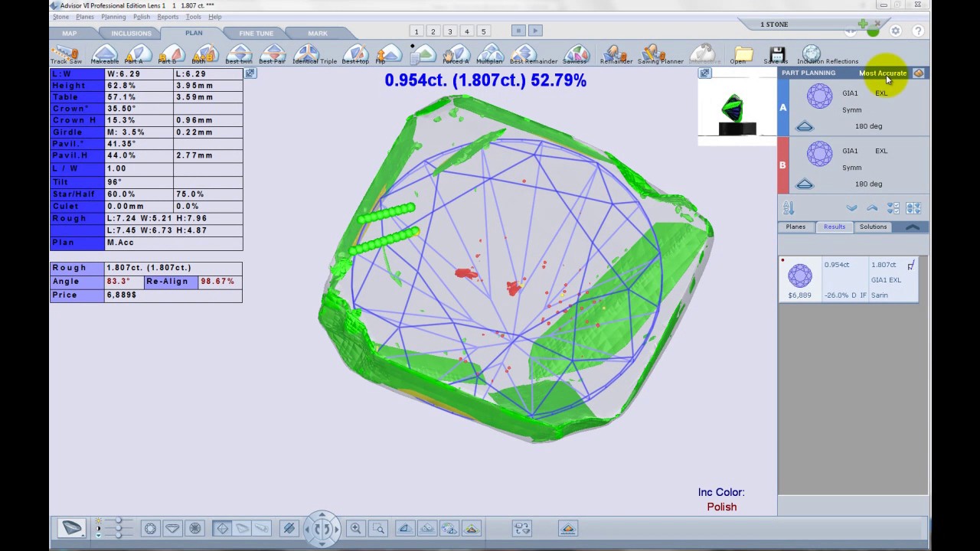Open the Solutions panel tab
Screen dimensions: 980x551
tap(873, 227)
